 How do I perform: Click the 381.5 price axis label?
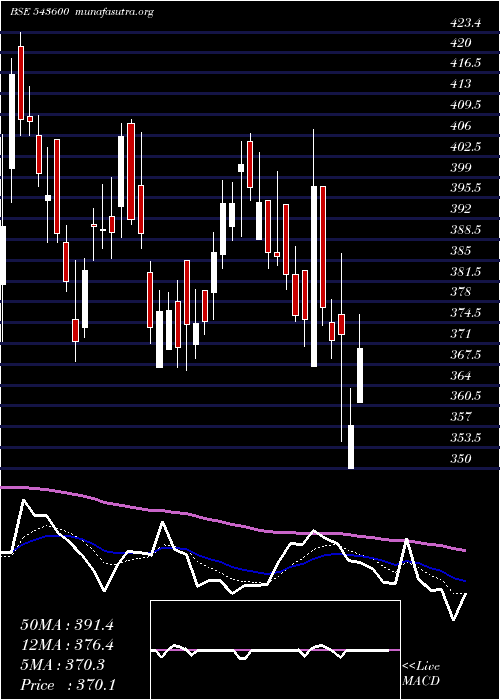coord(466,271)
